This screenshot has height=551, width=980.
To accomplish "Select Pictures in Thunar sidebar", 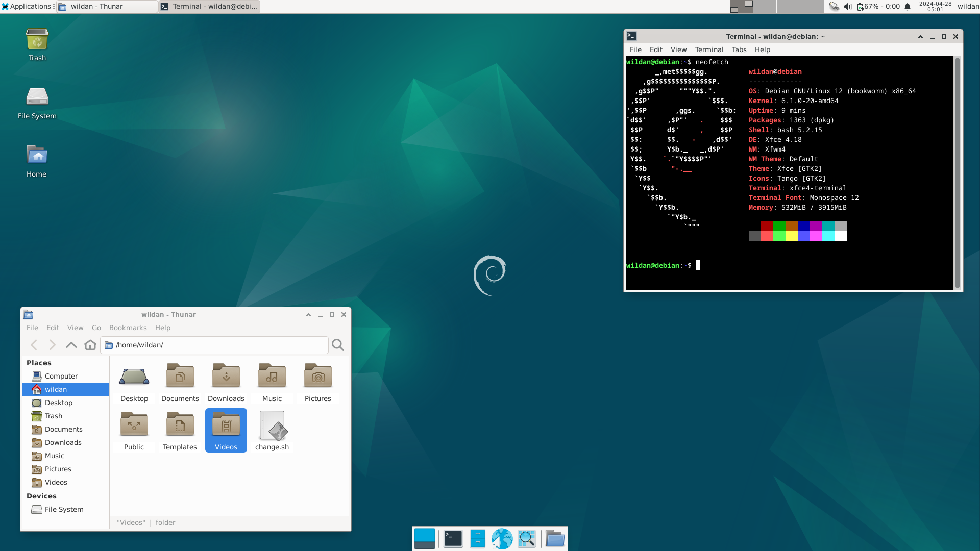I will coord(66,469).
